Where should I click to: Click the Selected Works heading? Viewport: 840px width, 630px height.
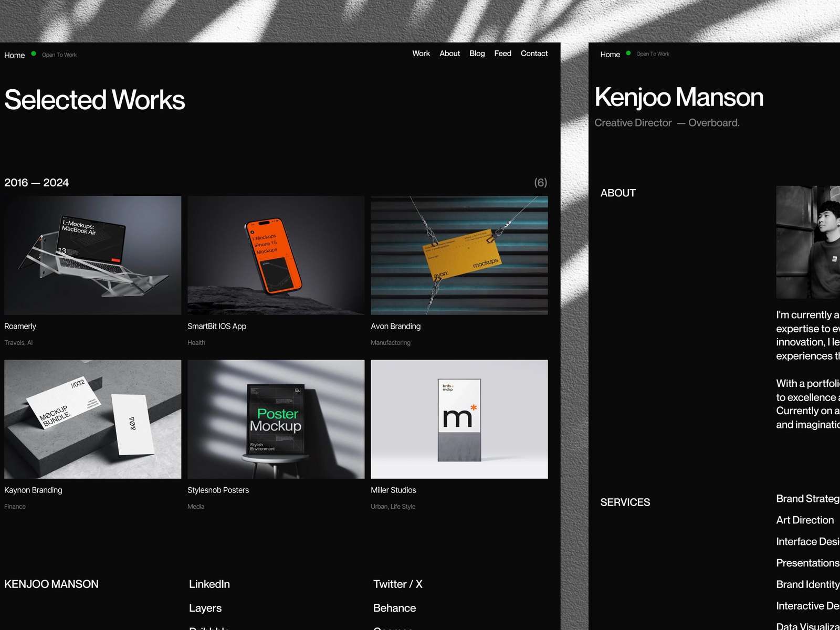pyautogui.click(x=94, y=100)
